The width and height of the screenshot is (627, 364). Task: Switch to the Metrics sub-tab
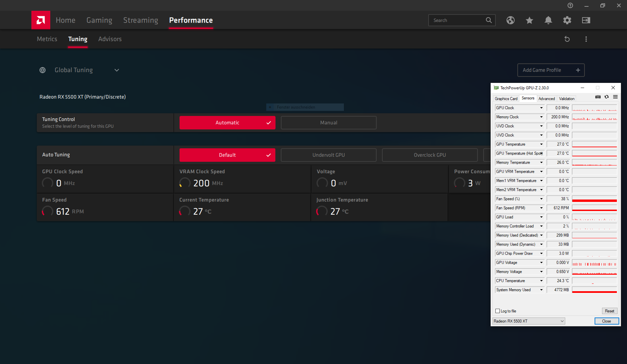(x=47, y=39)
